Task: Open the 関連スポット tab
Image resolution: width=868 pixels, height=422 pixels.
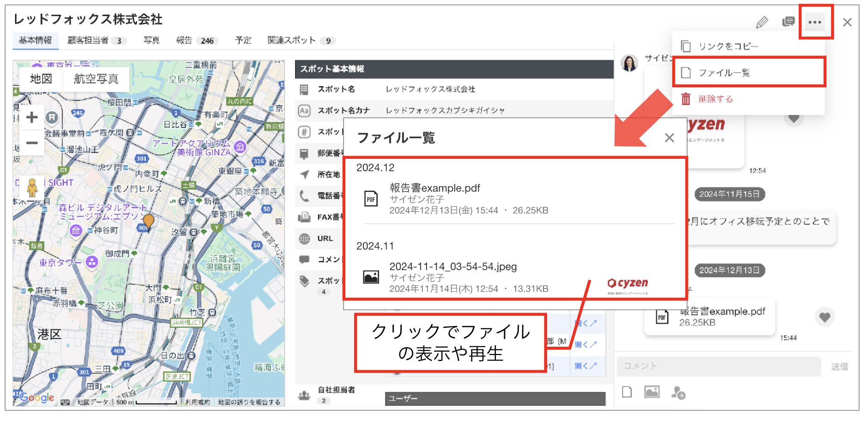Action: coord(301,41)
